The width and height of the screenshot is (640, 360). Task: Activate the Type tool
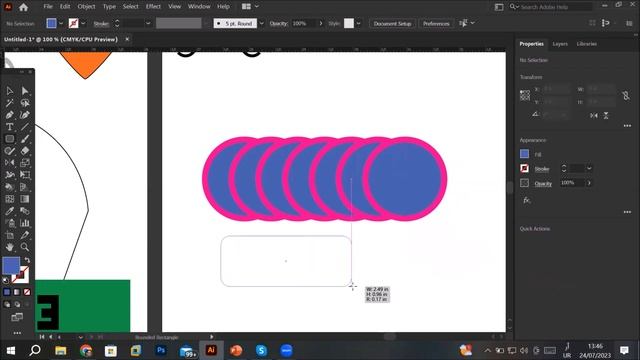(9, 127)
